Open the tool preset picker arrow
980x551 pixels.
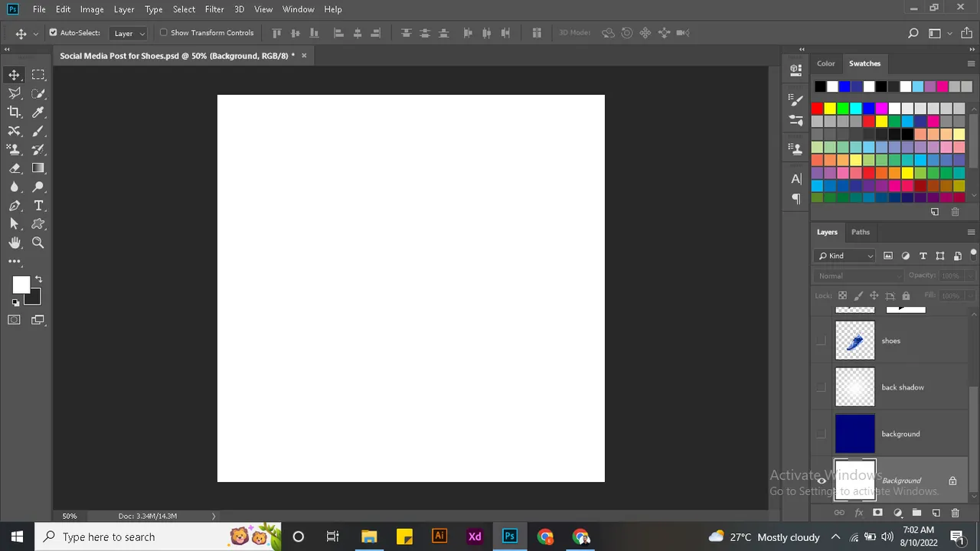coord(35,34)
